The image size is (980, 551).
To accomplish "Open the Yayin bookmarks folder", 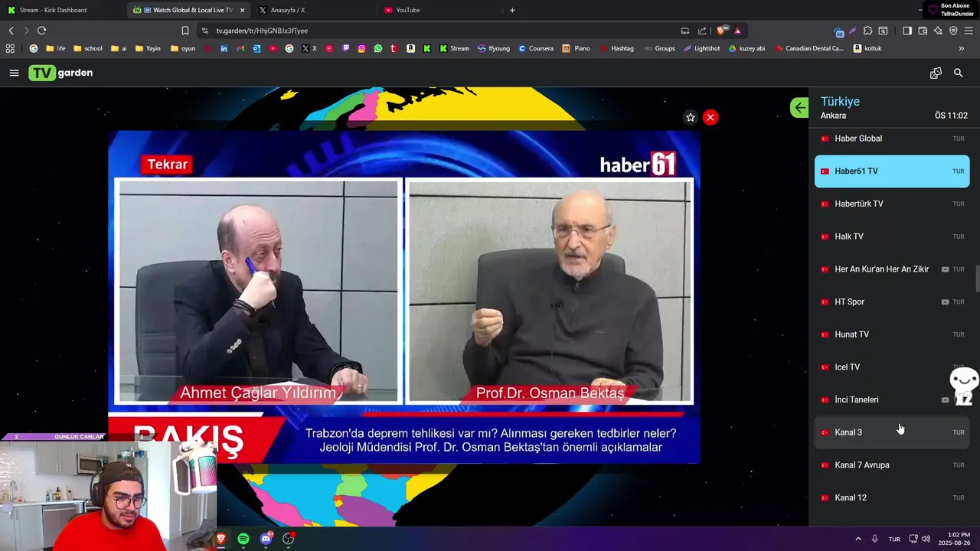I will tap(148, 48).
